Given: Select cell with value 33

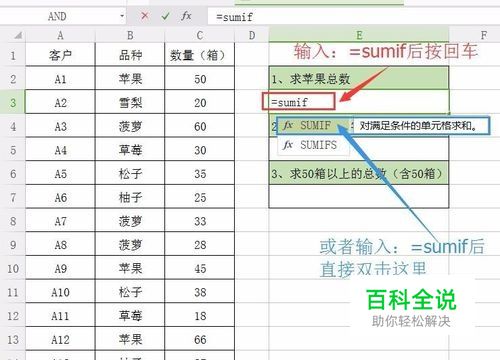Looking at the screenshot, I should tap(200, 221).
